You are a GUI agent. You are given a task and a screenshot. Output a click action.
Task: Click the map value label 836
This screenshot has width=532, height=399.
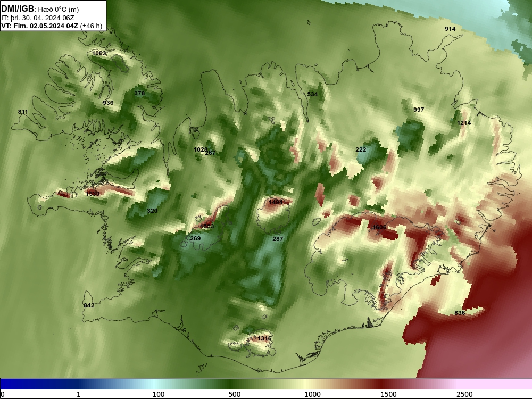coord(460,313)
